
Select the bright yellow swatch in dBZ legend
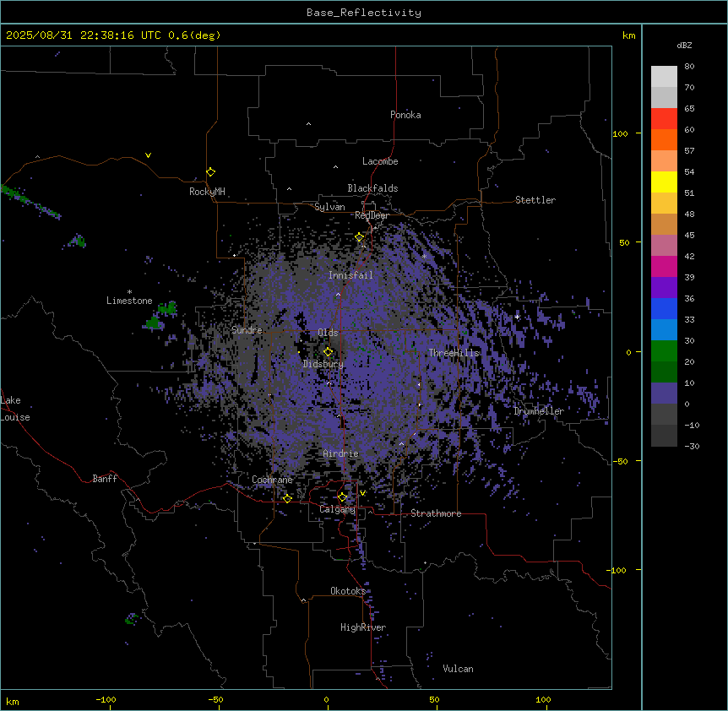664,182
